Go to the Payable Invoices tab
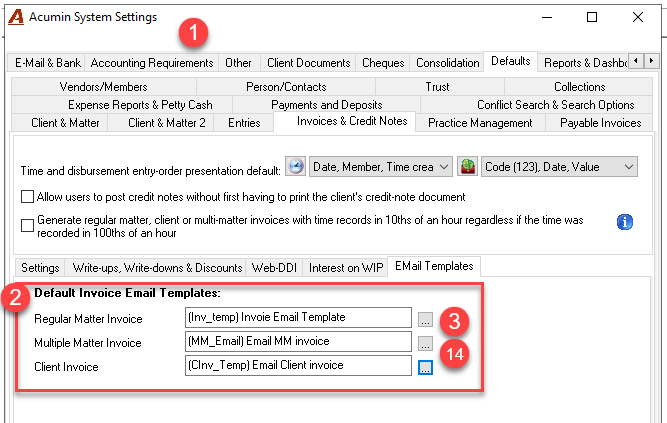The height and width of the screenshot is (423, 667). (x=600, y=123)
